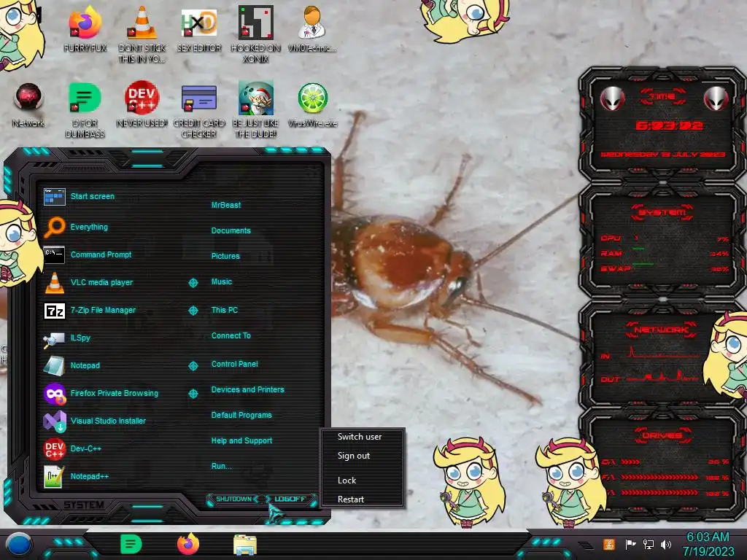This screenshot has height=560, width=747.
Task: Open the arrow beside SHUTDOWN button
Action: point(256,499)
